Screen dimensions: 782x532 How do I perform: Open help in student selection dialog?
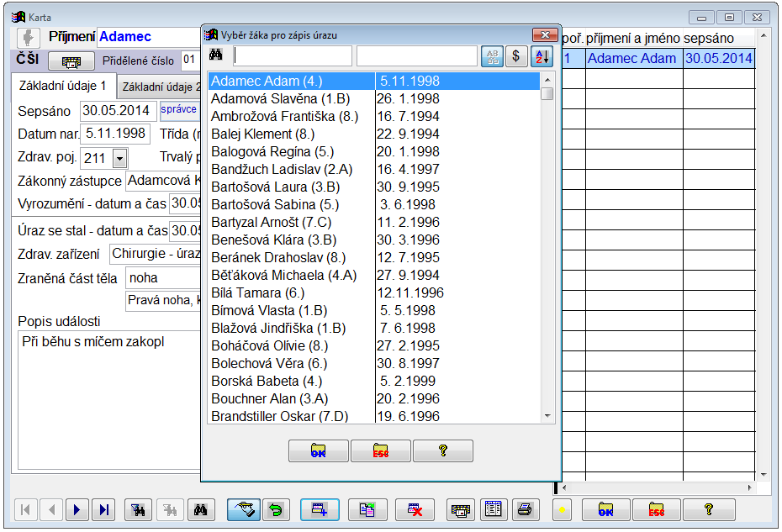[442, 451]
